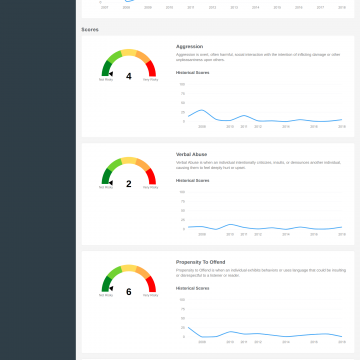Click 2013 label on the topmost chart axis
Screen dimensions: 360x360
234,8
